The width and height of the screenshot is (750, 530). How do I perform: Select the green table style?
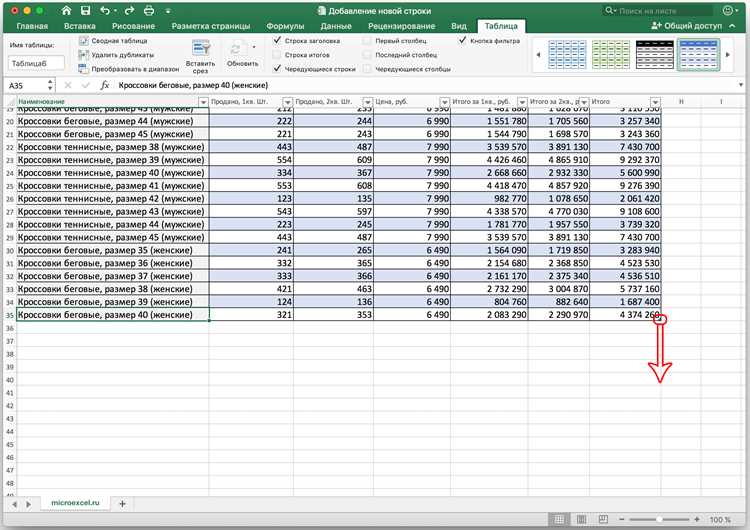tap(611, 55)
